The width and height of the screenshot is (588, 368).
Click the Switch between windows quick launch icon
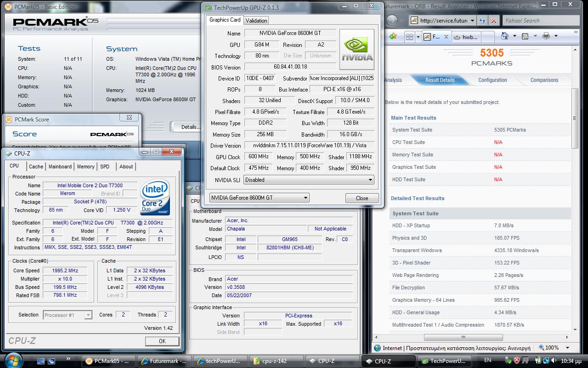coord(51,361)
